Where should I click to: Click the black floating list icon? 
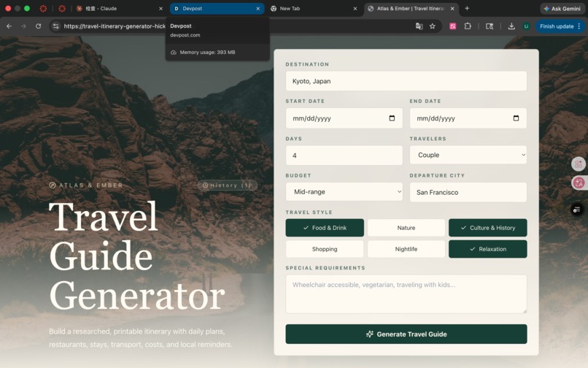point(577,209)
